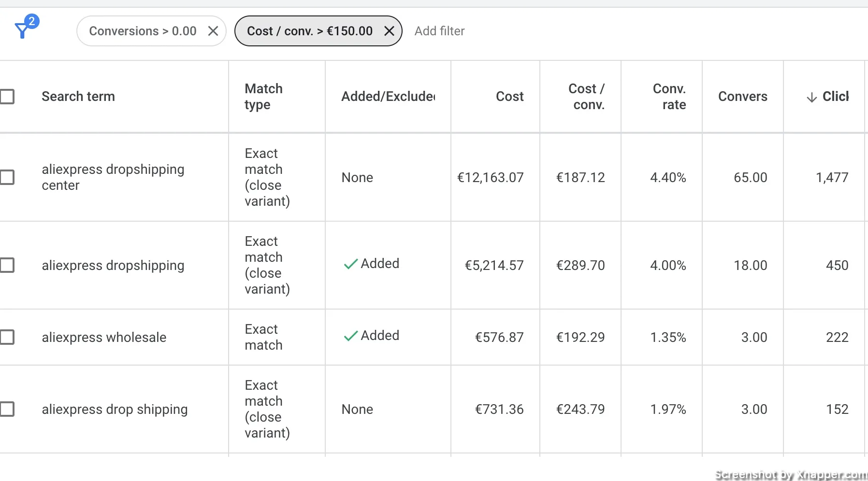Click conversion rate 4.40%
868x481 pixels.
click(x=668, y=177)
